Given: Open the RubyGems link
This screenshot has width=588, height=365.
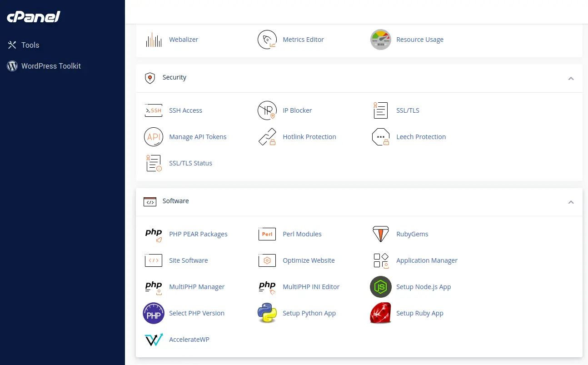Looking at the screenshot, I should tap(412, 234).
